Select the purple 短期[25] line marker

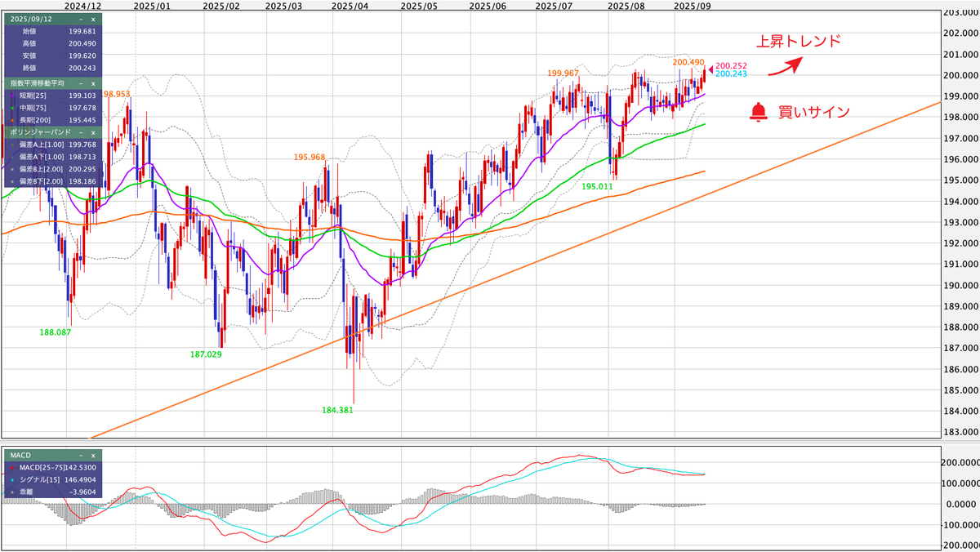pos(12,95)
